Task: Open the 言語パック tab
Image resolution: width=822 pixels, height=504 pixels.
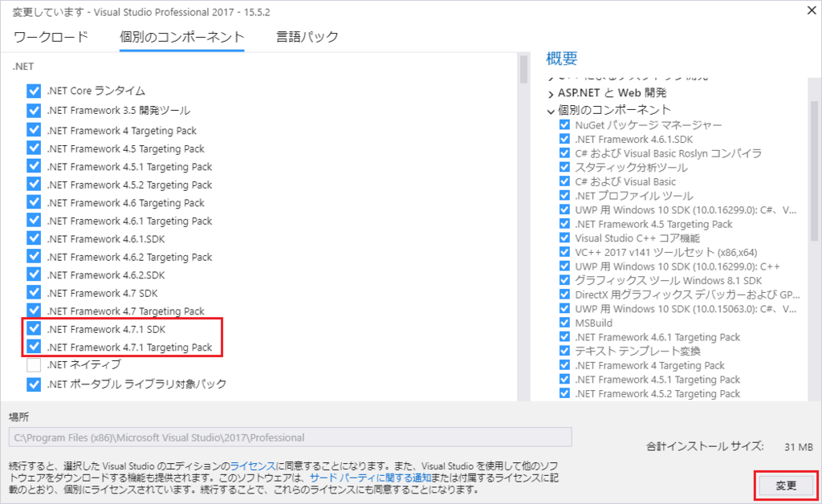Action: click(307, 37)
